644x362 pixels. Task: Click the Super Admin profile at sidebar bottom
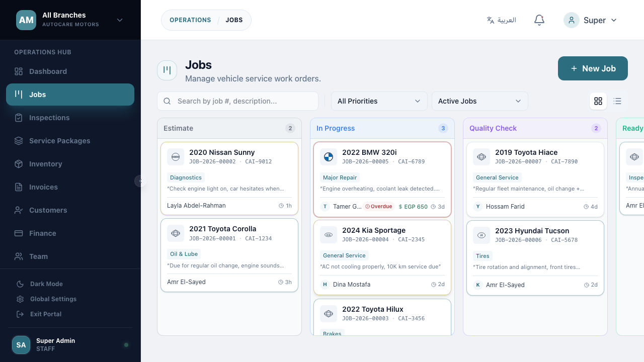point(70,345)
